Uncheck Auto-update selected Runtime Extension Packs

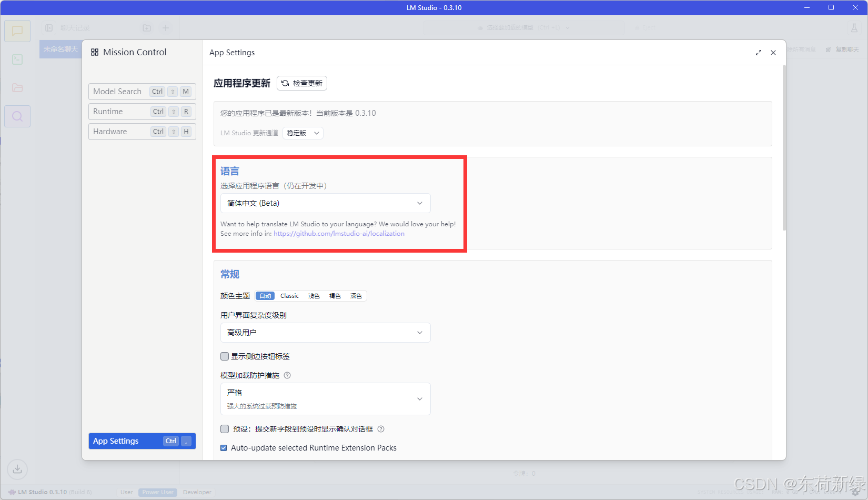[224, 448]
